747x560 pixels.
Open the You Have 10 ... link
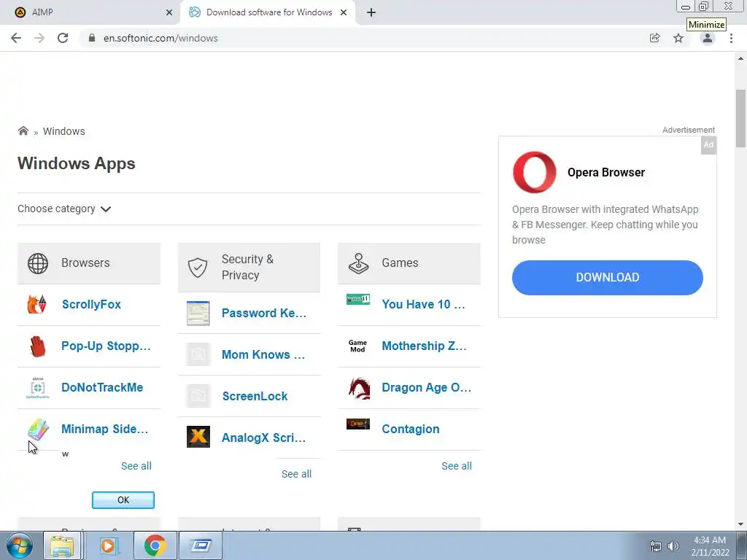click(x=424, y=304)
